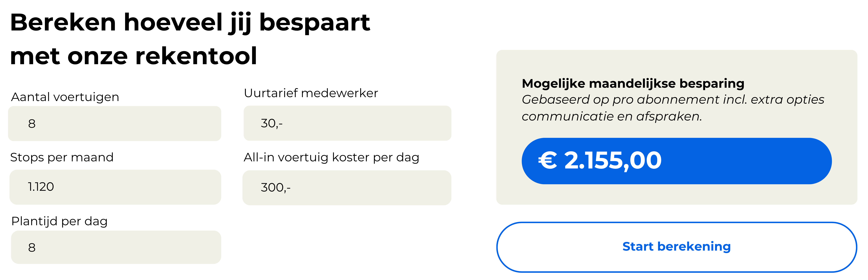
Task: Click the 1.120 value in the stops field
Action: [41, 187]
